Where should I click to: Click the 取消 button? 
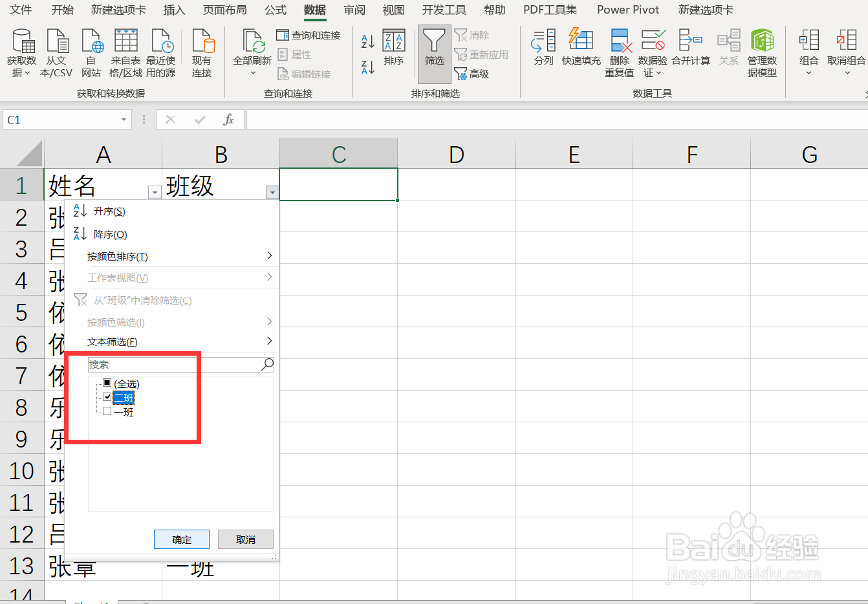click(x=246, y=539)
